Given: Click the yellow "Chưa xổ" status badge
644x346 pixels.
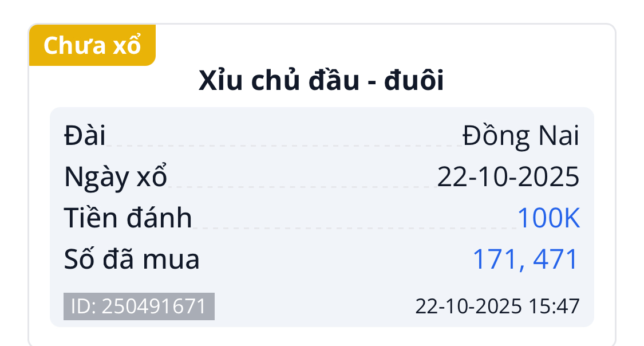Looking at the screenshot, I should 92,45.
